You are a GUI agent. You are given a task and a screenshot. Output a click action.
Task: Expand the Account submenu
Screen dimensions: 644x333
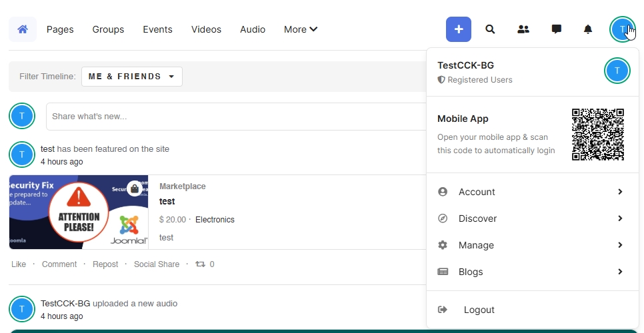tap(531, 192)
